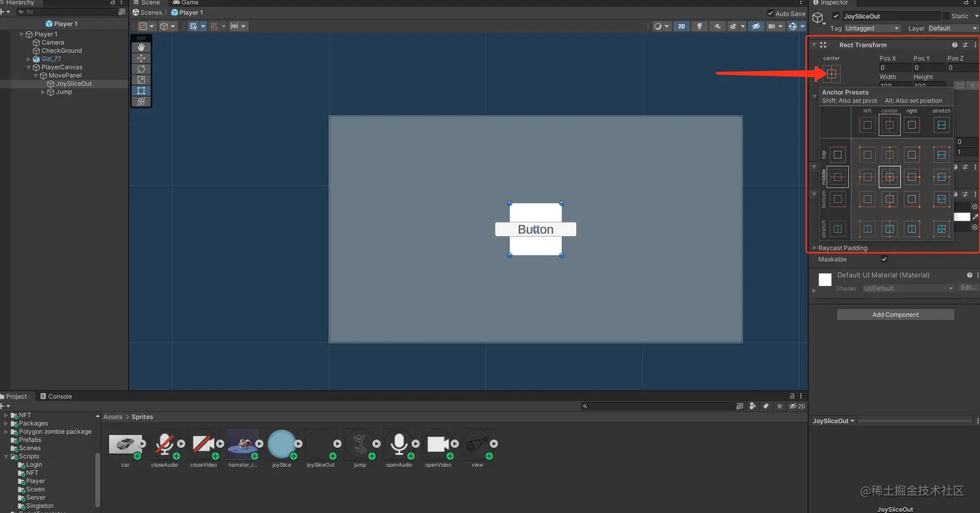Select the Transform tool
This screenshot has height=513, width=980.
(x=141, y=102)
